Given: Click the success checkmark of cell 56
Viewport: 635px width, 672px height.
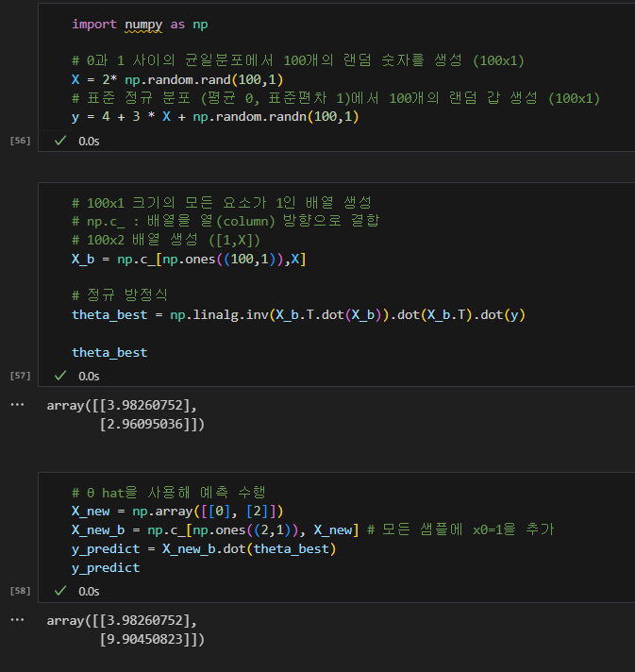Looking at the screenshot, I should tap(60, 141).
